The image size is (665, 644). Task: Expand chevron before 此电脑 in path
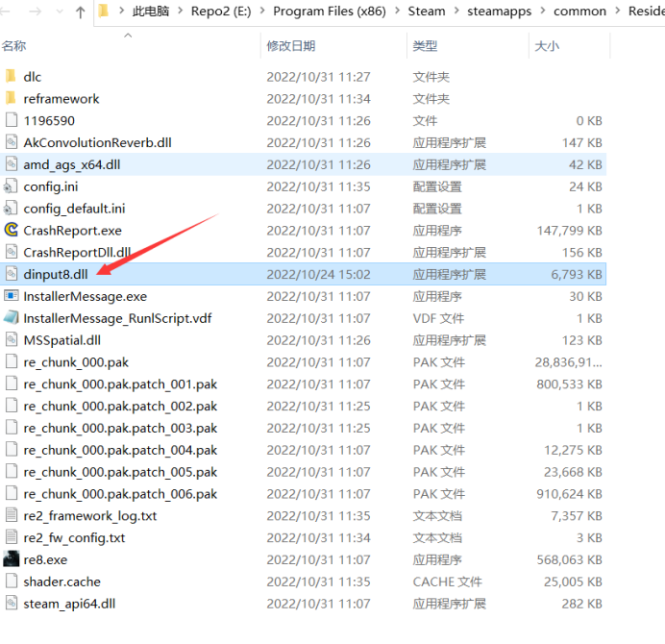122,11
